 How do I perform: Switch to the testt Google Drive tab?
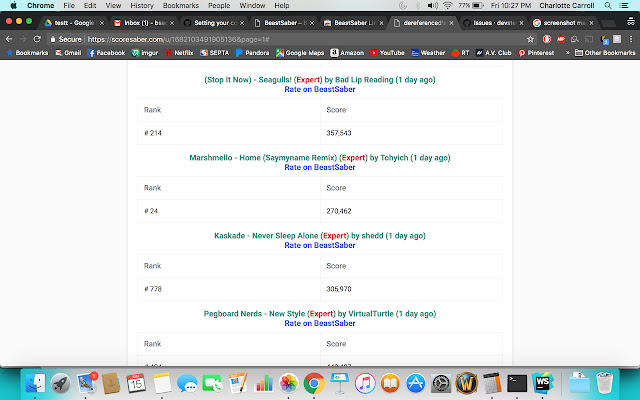[73, 23]
